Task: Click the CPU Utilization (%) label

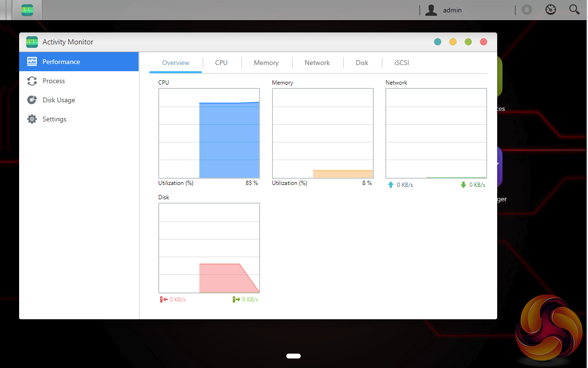Action: click(x=176, y=183)
